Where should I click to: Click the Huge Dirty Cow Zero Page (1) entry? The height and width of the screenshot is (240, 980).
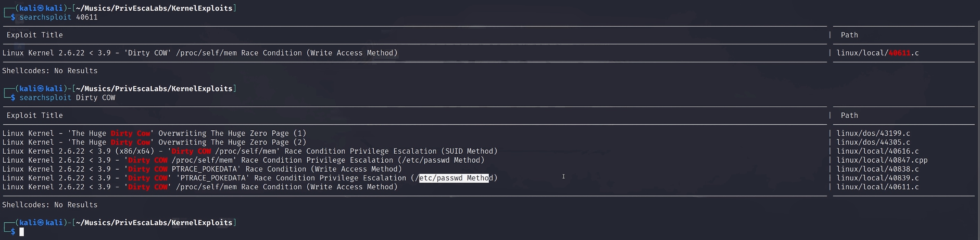pos(154,133)
